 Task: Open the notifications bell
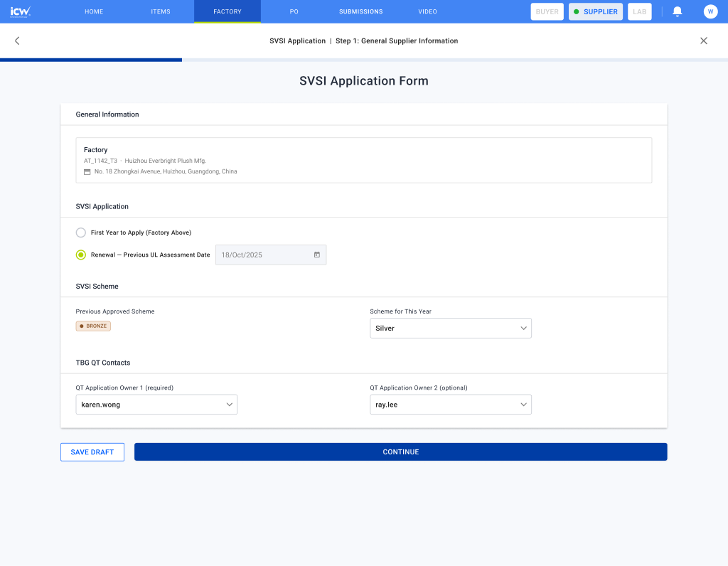(x=678, y=11)
